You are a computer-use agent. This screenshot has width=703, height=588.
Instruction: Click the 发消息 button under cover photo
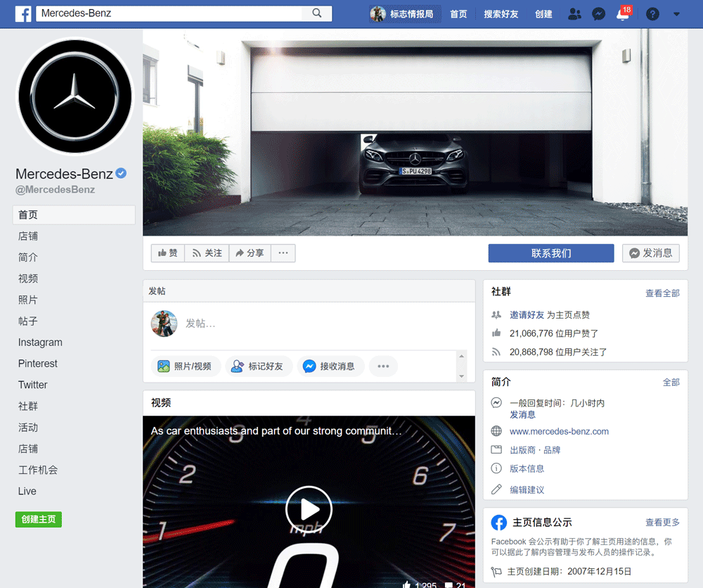pos(650,253)
